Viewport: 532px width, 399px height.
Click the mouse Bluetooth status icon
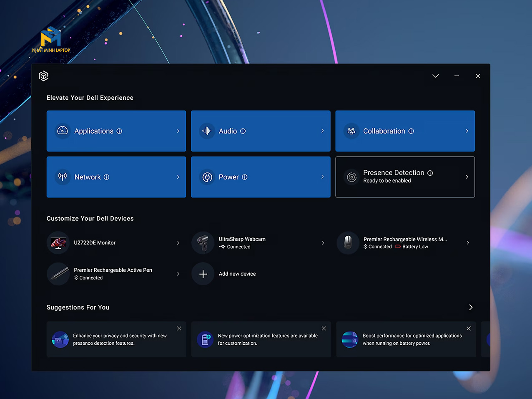click(x=365, y=247)
